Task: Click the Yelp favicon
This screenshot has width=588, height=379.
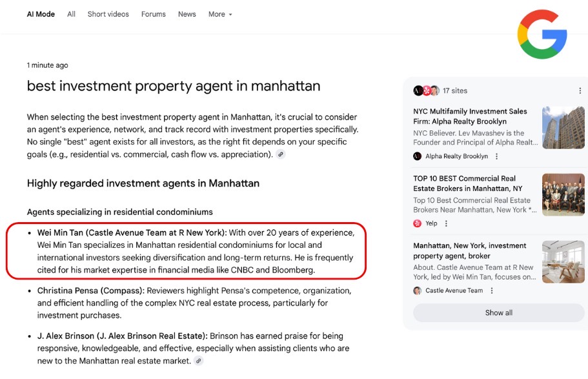Action: (x=417, y=223)
